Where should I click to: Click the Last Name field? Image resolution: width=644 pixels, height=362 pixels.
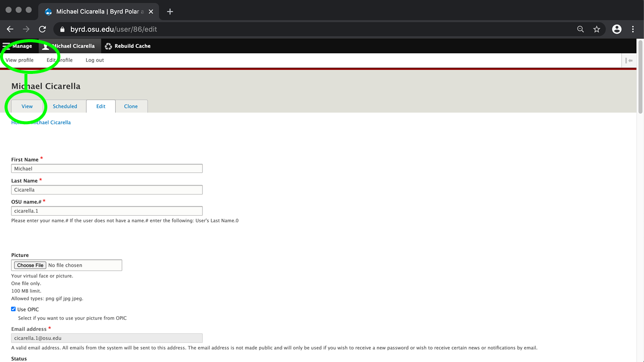(x=107, y=190)
